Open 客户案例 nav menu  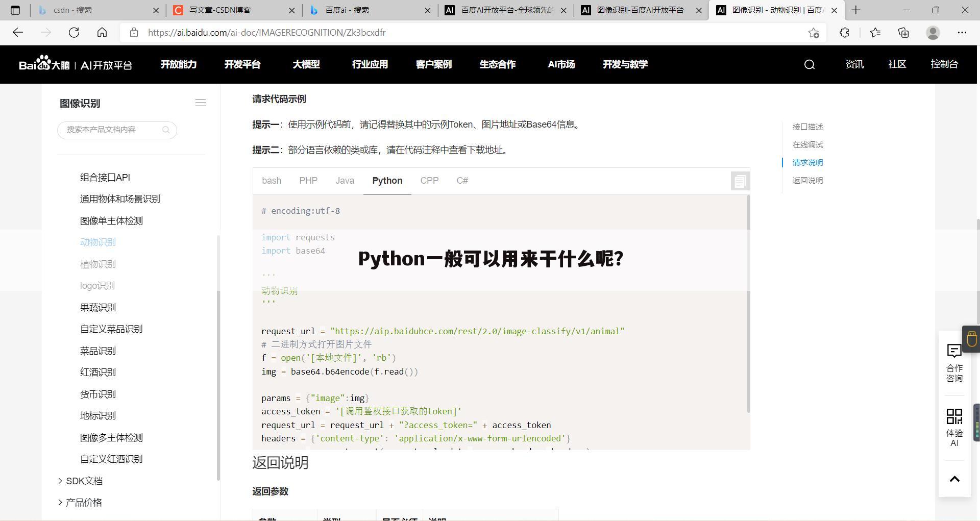pos(434,64)
